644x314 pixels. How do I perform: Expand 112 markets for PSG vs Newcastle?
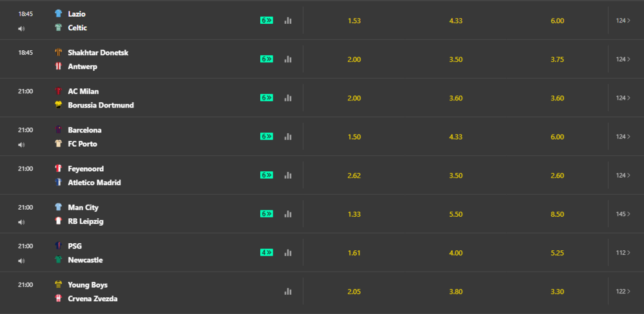tap(623, 252)
